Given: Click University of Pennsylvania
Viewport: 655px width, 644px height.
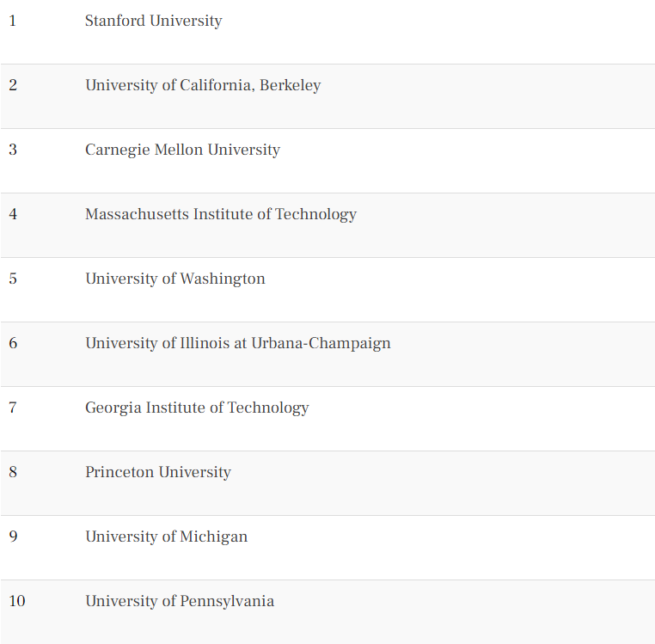Looking at the screenshot, I should pos(180,601).
